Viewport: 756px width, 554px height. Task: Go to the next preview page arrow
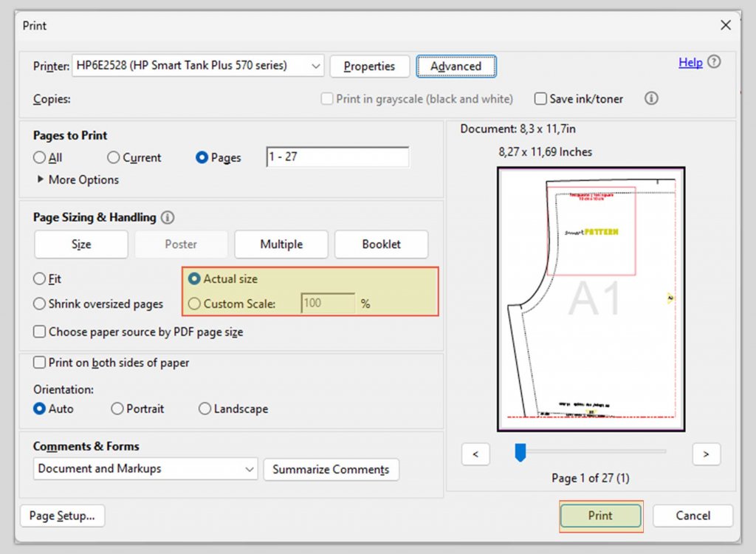click(x=707, y=454)
